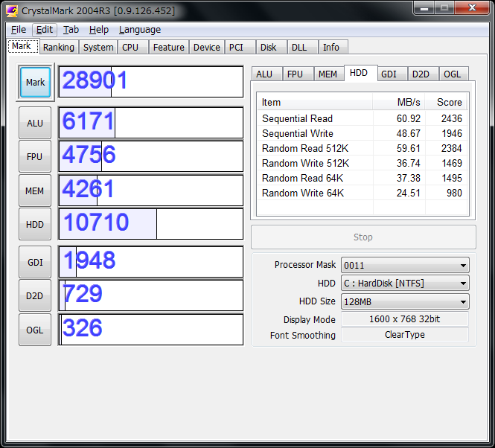
Task: Switch to the Mark main tab
Action: [x=23, y=46]
